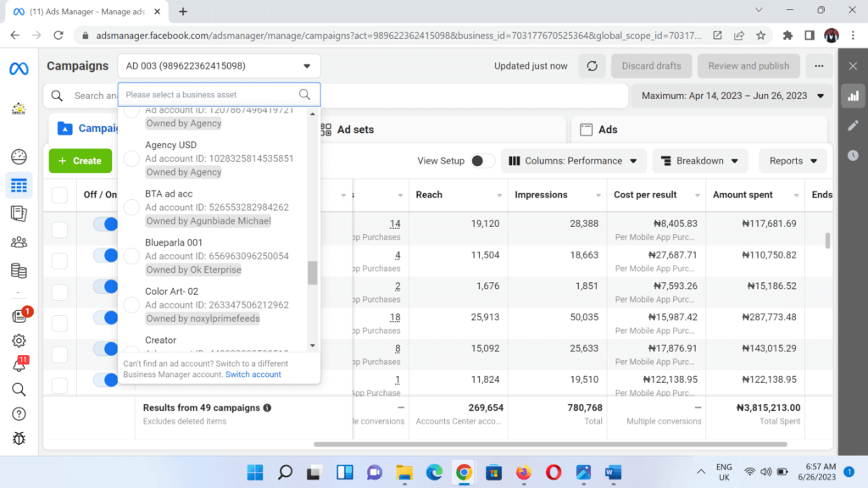Click the table's horizontal scrollbar
The width and height of the screenshot is (868, 488).
(550, 444)
